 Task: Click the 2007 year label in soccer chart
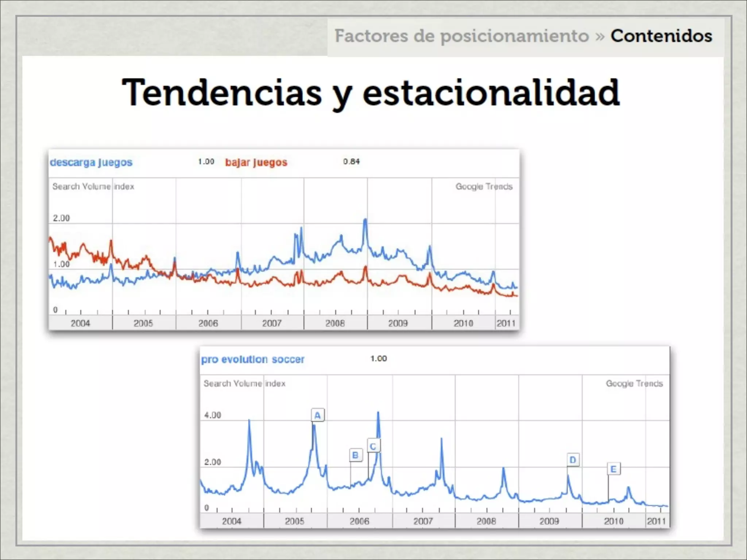[x=423, y=521]
